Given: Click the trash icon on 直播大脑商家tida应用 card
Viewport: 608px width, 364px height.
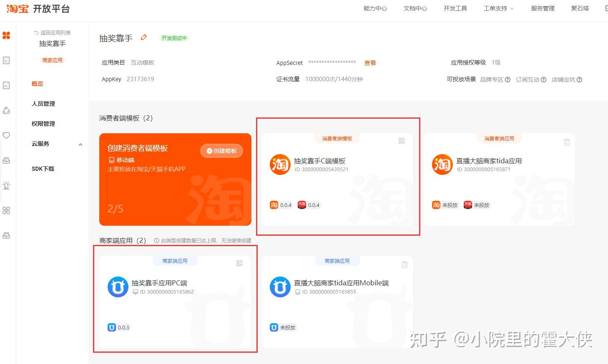Looking at the screenshot, I should [x=566, y=142].
